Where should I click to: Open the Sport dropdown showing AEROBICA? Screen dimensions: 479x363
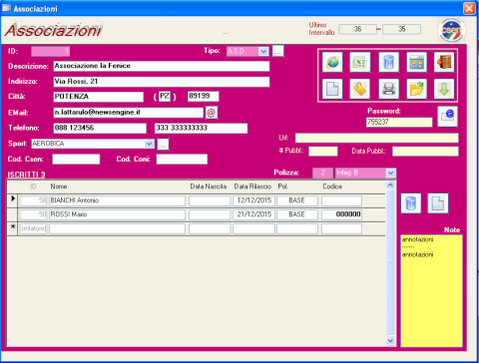(149, 144)
